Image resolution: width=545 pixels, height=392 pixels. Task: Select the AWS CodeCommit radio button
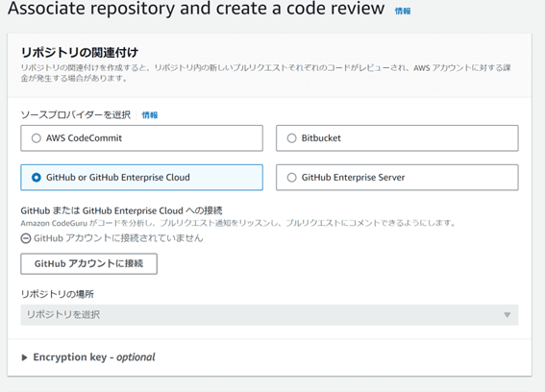tap(37, 138)
